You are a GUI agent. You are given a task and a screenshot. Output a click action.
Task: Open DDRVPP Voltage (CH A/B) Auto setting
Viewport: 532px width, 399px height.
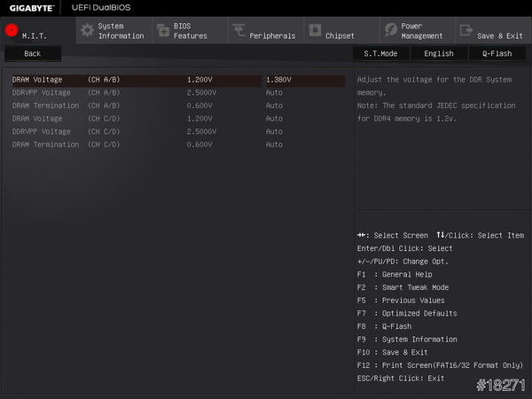click(275, 93)
